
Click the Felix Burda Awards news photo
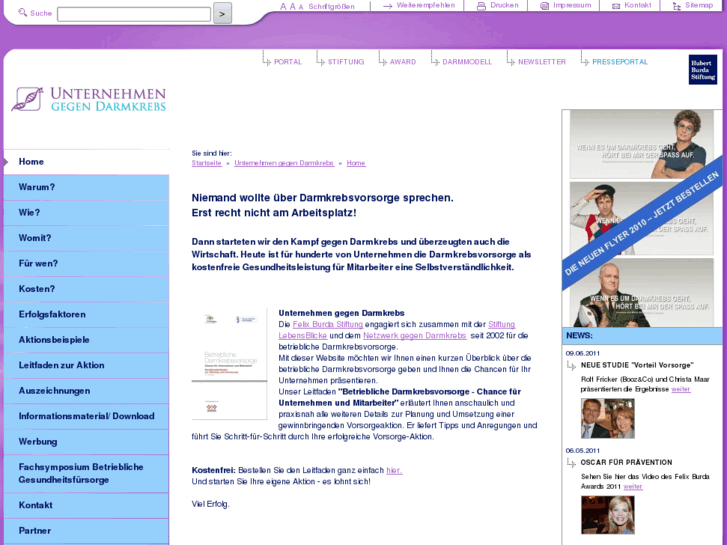tap(608, 515)
